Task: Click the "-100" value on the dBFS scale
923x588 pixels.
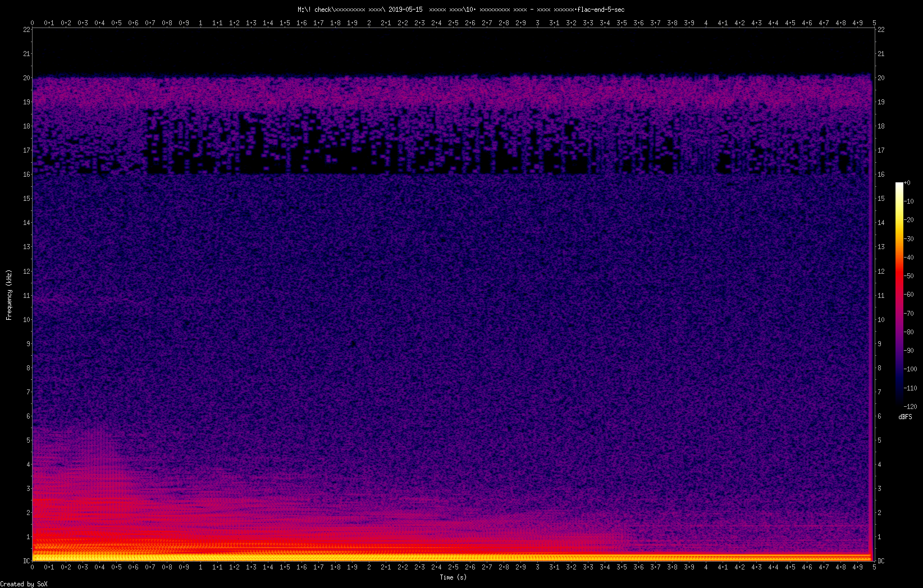Action: (911, 369)
